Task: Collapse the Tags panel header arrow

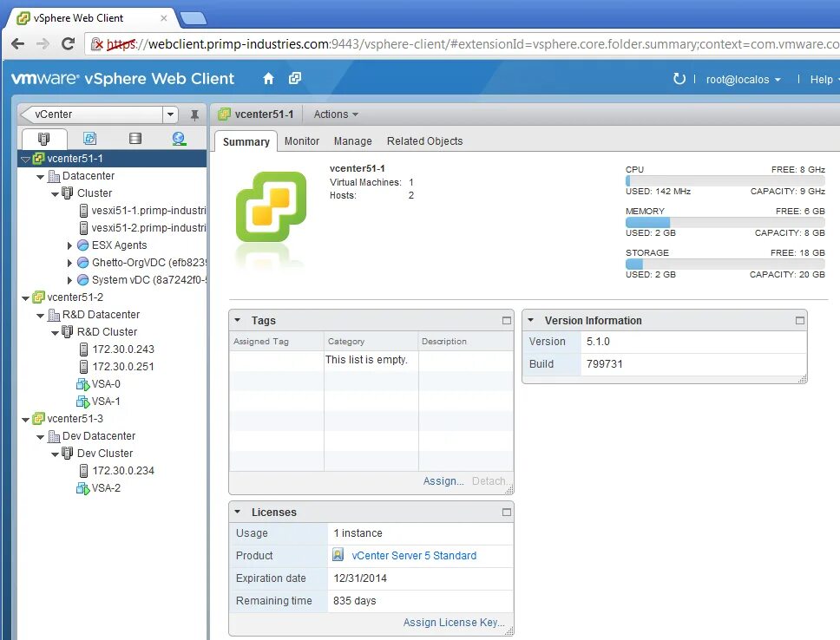Action: [238, 320]
